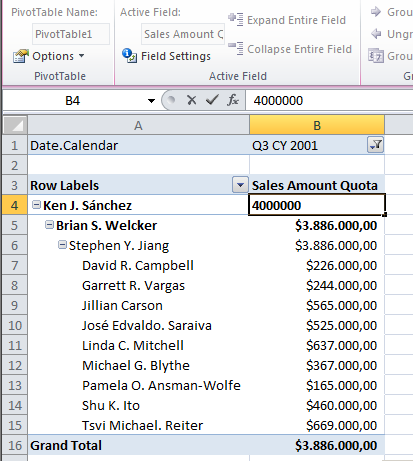Select column B header
The height and width of the screenshot is (461, 413).
tap(317, 125)
